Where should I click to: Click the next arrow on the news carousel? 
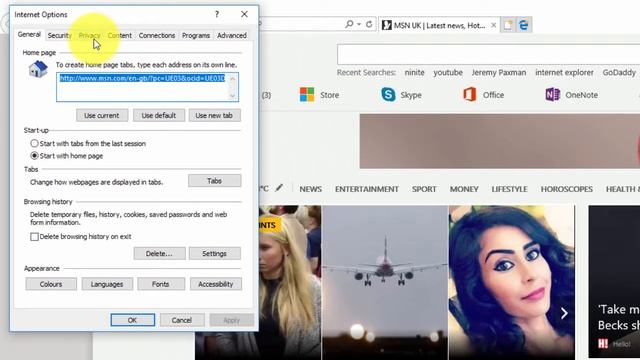(564, 313)
